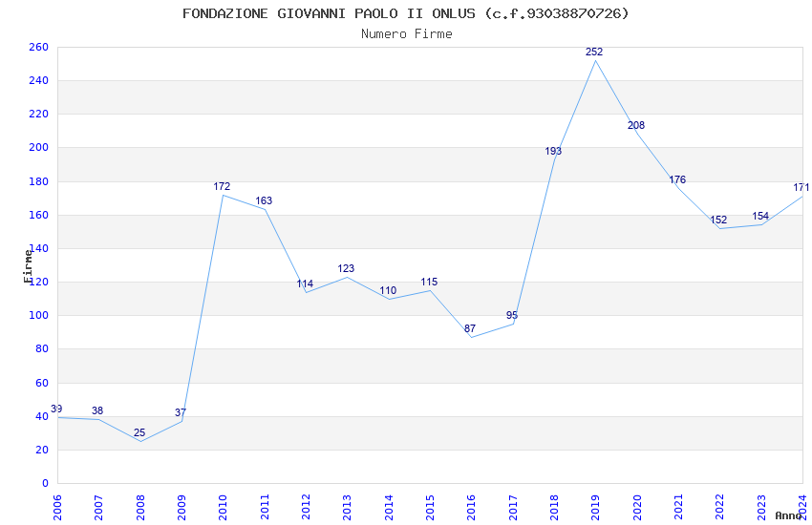The width and height of the screenshot is (812, 525).
Task: Click the 193 data label for 2018
Action: (553, 151)
